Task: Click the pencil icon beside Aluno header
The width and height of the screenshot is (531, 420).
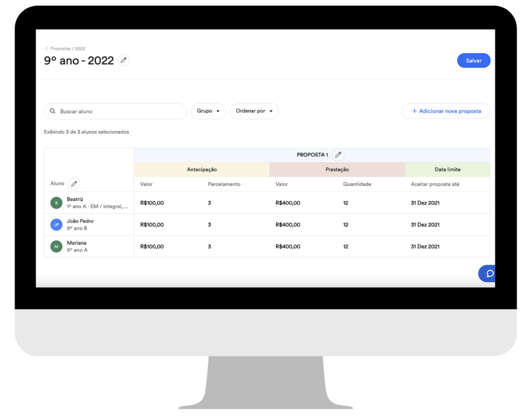Action: (x=74, y=184)
